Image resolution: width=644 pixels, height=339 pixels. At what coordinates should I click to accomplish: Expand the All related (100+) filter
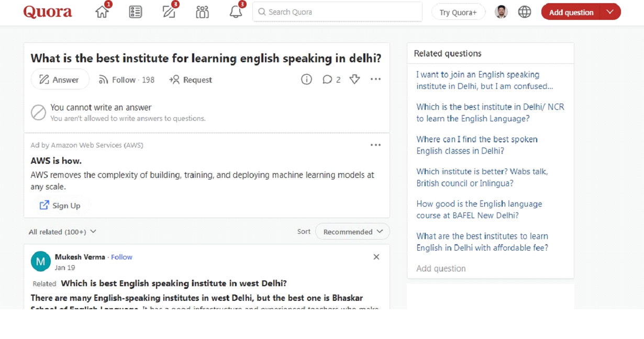click(x=62, y=232)
